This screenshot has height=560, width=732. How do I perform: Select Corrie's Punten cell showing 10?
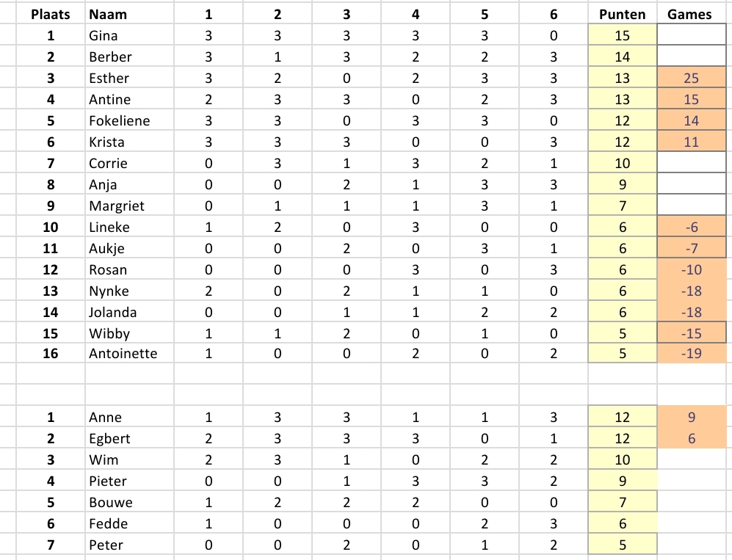623,164
